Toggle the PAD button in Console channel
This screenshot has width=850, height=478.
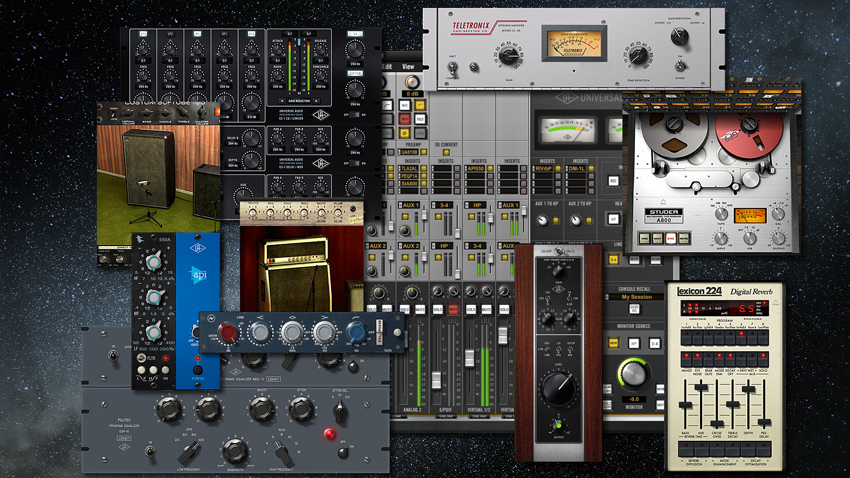[x=420, y=119]
